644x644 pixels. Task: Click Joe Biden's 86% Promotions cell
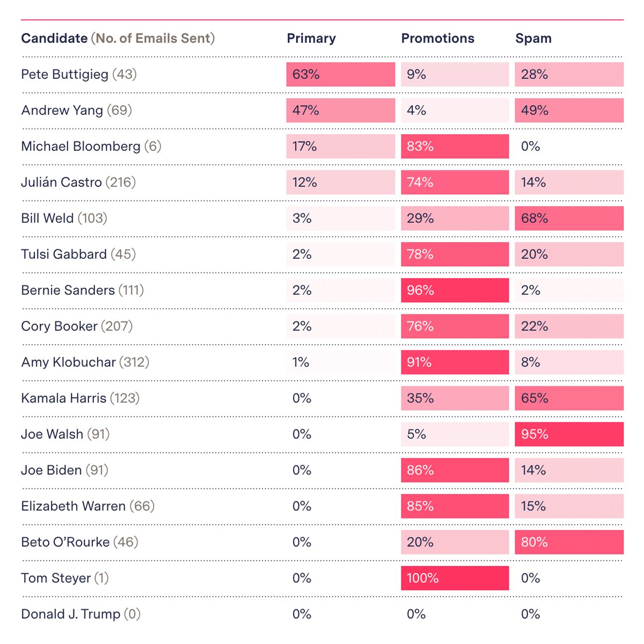455,470
